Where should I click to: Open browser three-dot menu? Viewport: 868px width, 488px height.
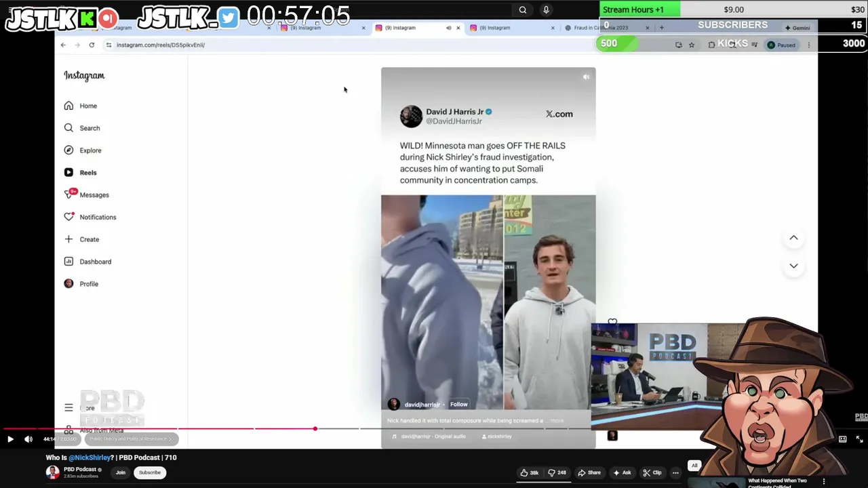(x=808, y=45)
